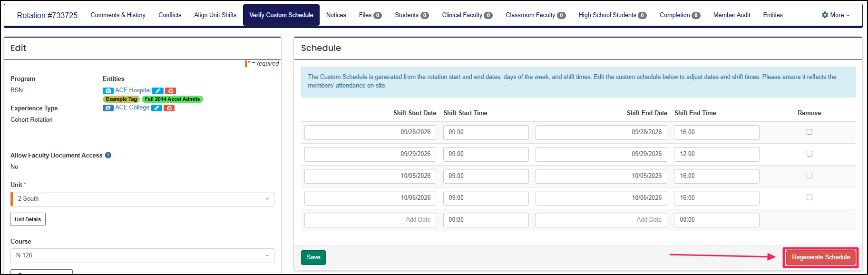868x275 pixels.
Task: Check Remove for the 10/06/2026 shift
Action: 809,197
